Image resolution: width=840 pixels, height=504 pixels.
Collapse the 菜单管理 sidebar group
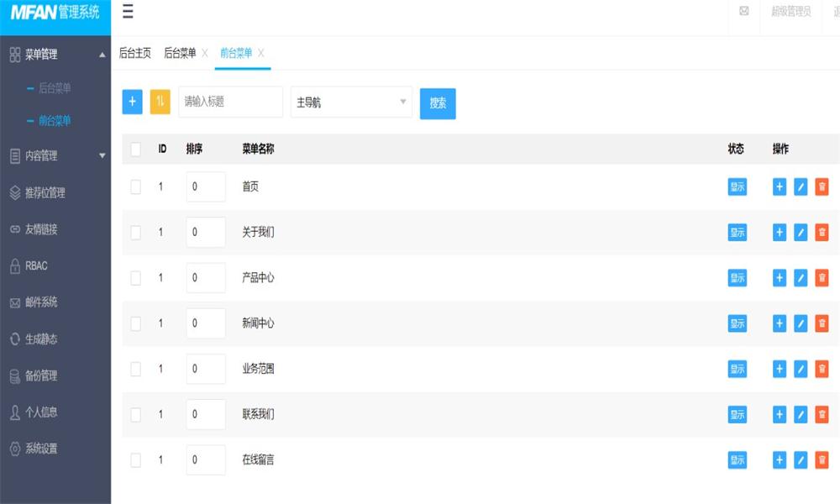pyautogui.click(x=55, y=54)
